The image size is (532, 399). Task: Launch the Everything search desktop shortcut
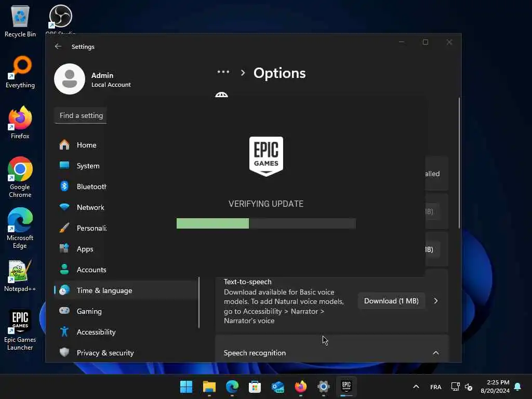tap(20, 72)
